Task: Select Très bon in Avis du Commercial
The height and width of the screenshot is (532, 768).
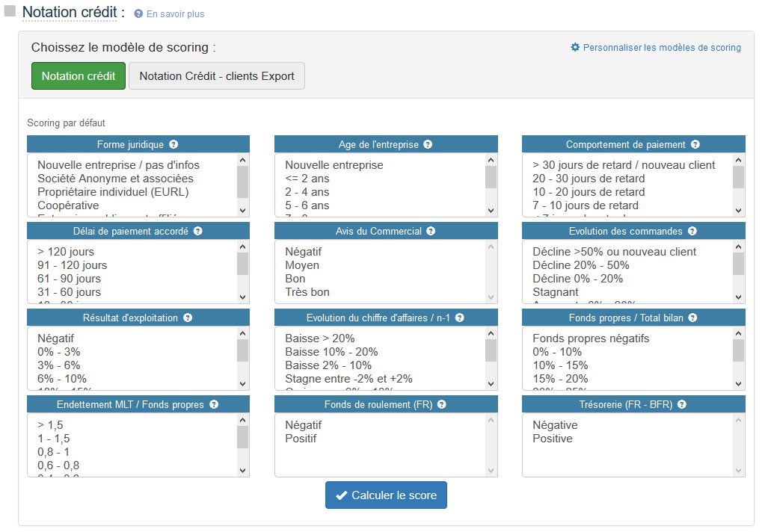Action: (x=307, y=292)
